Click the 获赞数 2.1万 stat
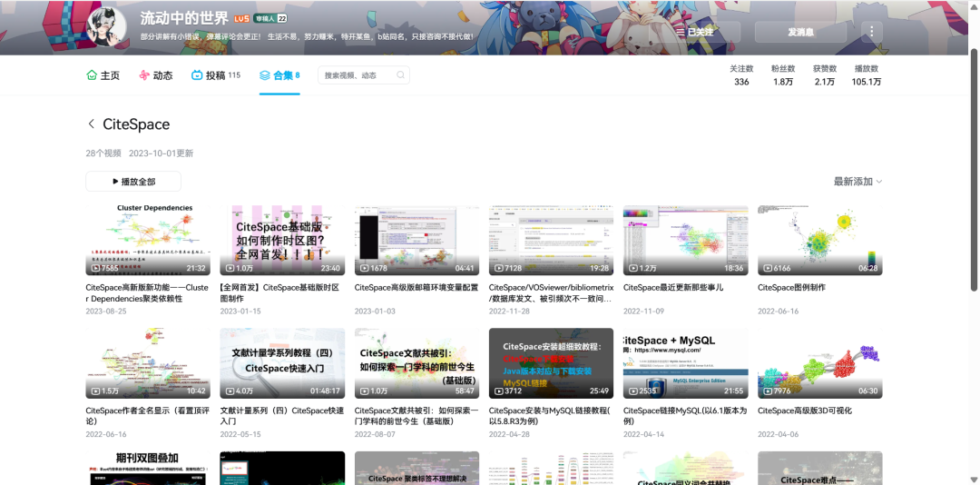The height and width of the screenshot is (485, 980). pyautogui.click(x=824, y=75)
